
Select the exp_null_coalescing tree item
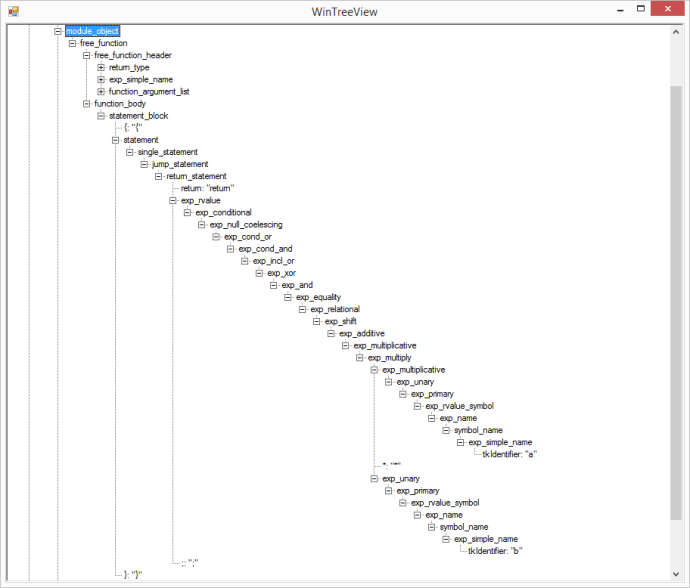[x=245, y=224]
